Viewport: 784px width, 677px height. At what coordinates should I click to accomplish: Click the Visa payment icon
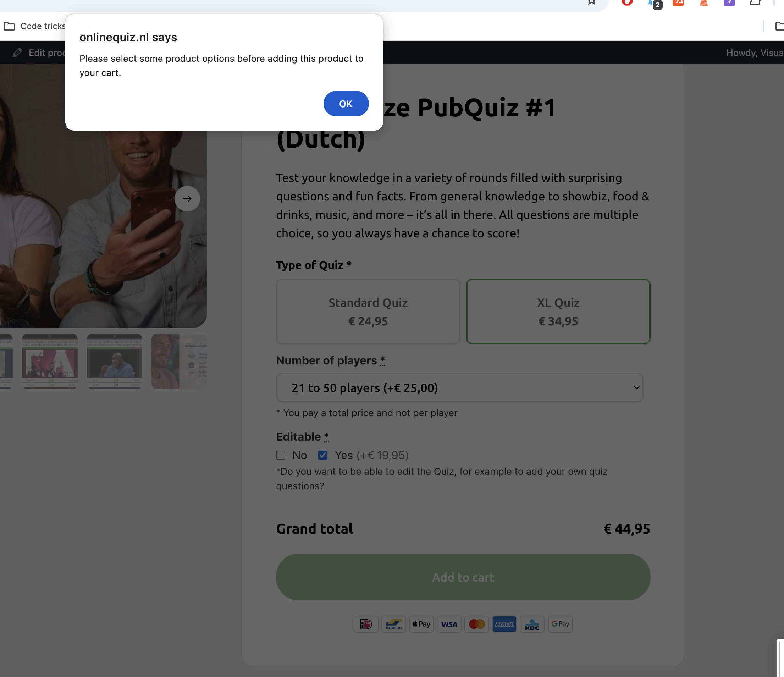[449, 624]
